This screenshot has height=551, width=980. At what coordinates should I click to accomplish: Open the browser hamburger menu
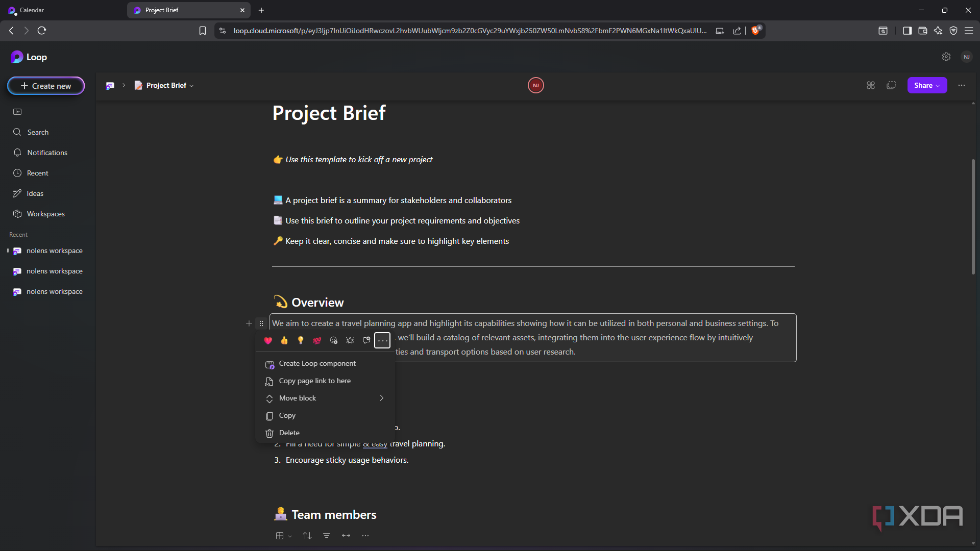(968, 31)
